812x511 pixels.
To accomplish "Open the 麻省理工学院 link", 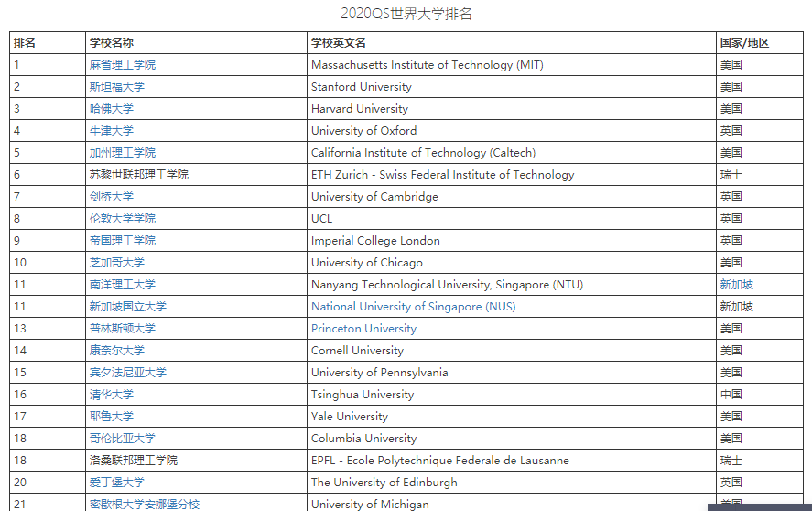I will [x=123, y=65].
